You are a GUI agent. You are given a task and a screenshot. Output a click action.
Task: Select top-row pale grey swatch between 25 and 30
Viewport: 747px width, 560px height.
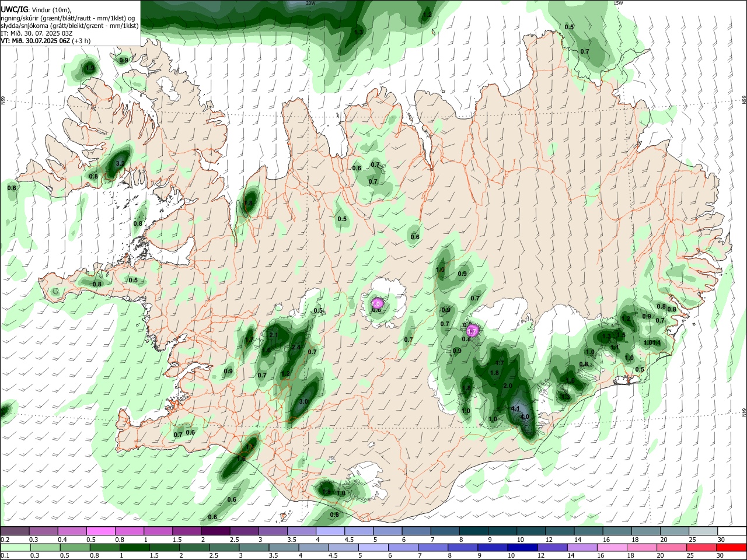point(704,531)
